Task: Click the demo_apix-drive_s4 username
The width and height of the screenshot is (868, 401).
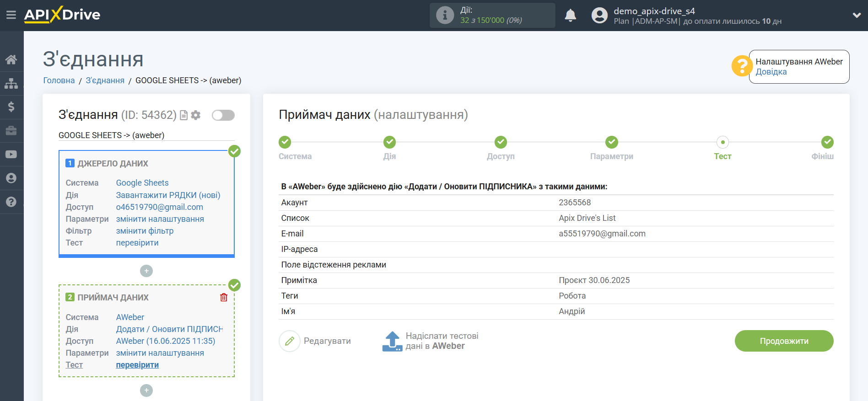Action: [654, 11]
